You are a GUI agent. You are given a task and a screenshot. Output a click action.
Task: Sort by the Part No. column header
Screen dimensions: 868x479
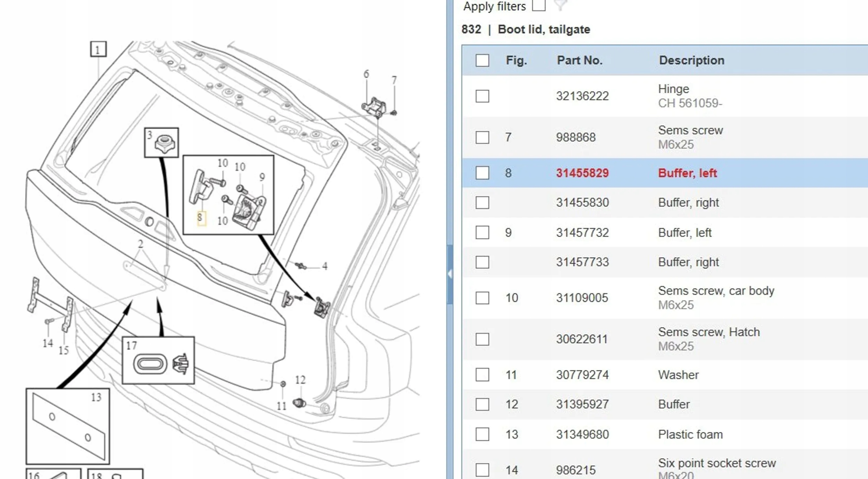tap(579, 60)
